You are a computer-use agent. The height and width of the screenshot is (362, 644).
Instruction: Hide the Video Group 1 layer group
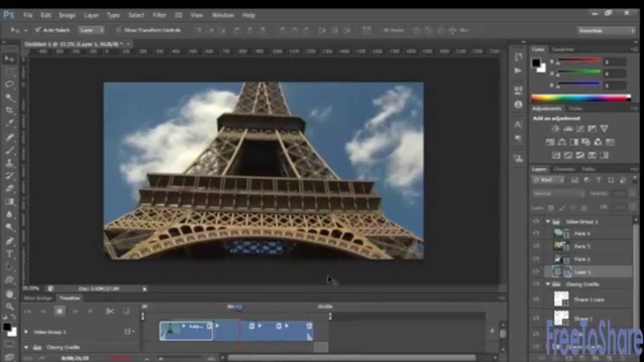(536, 221)
